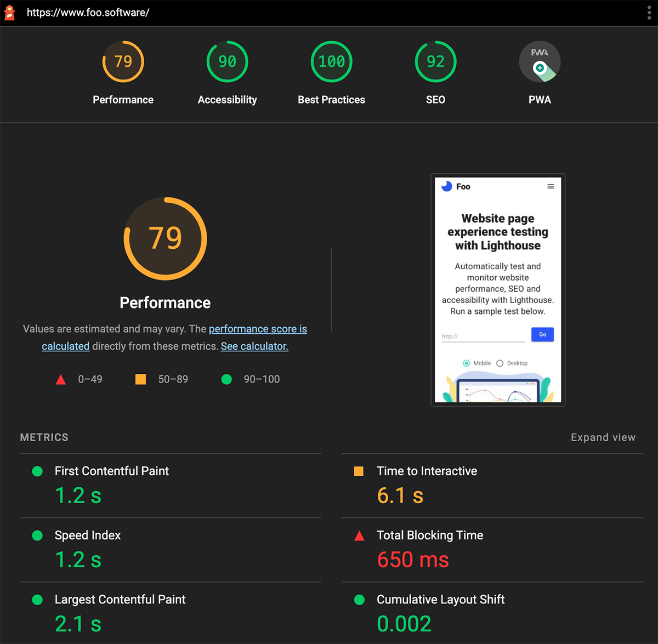Open the 'See calculator.' link
This screenshot has width=658, height=644.
[x=254, y=346]
